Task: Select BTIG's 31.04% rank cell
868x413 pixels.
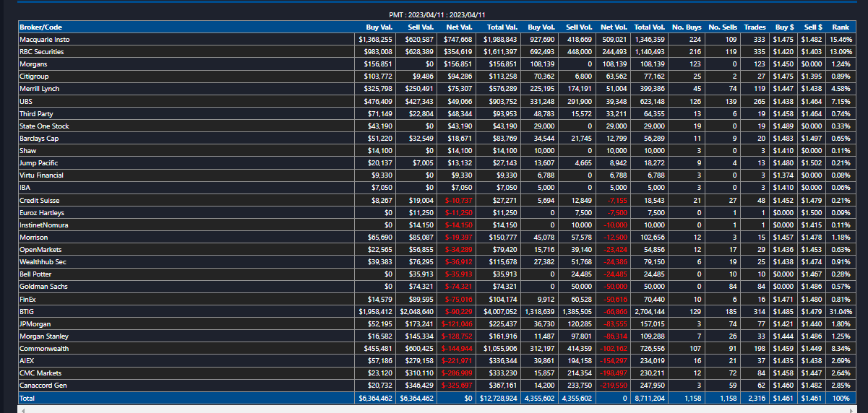Action: tap(841, 311)
